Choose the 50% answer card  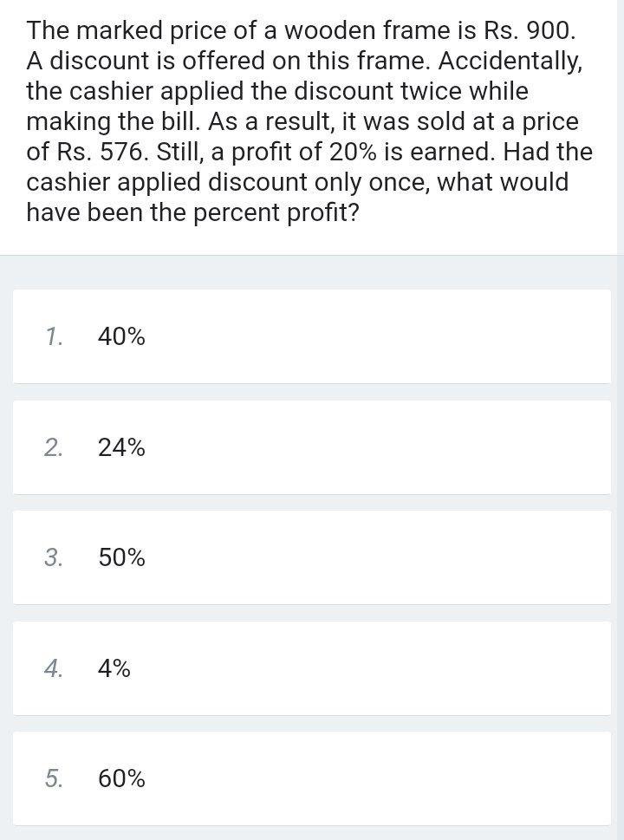pos(312,557)
